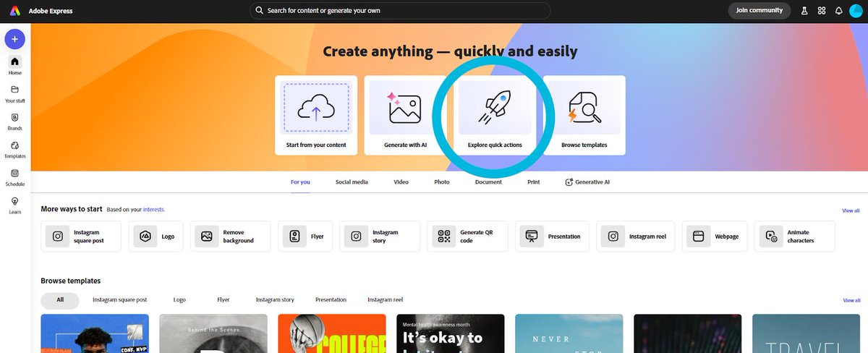Viewport: 868px width, 353px height.
Task: Switch to the Social media tab
Action: (352, 182)
